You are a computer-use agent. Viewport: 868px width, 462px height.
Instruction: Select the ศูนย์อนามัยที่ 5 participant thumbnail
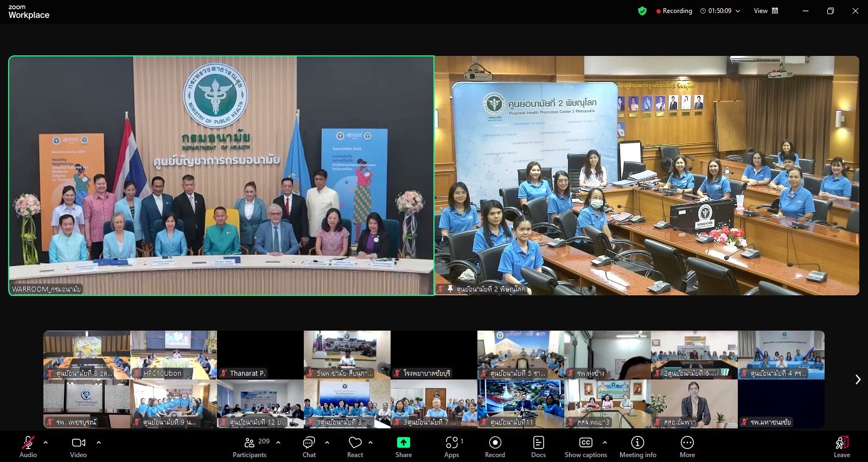click(x=521, y=355)
